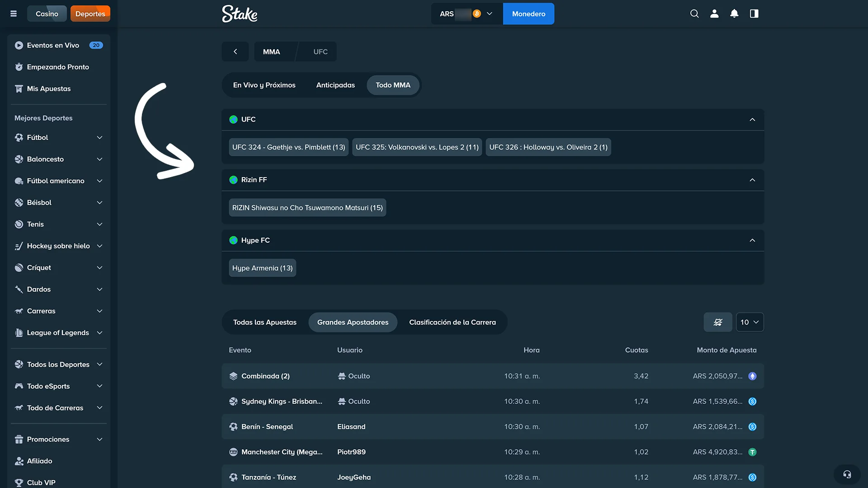The image size is (868, 488).
Task: Open the ARS currency balance selector
Action: point(466,14)
